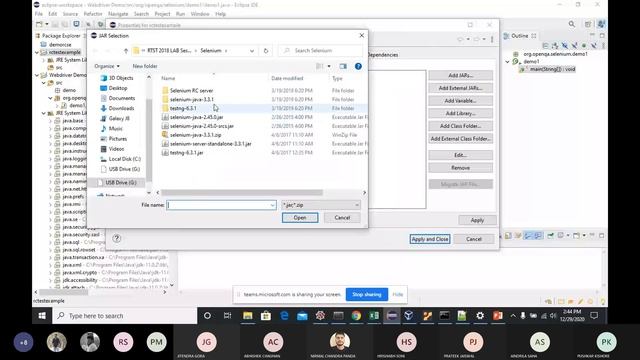The width and height of the screenshot is (640, 360).
Task: Hide the screen sharing notification
Action: tap(398, 294)
